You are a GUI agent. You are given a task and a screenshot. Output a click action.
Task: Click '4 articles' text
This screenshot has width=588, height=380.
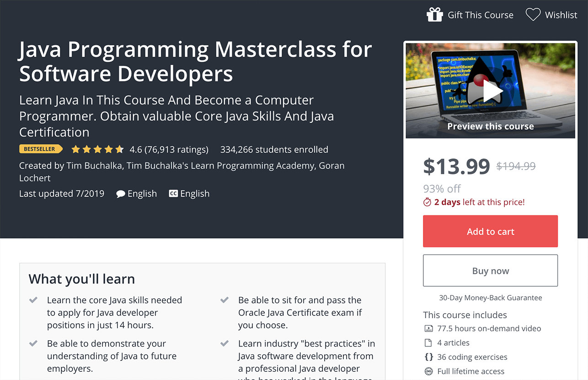coord(454,342)
